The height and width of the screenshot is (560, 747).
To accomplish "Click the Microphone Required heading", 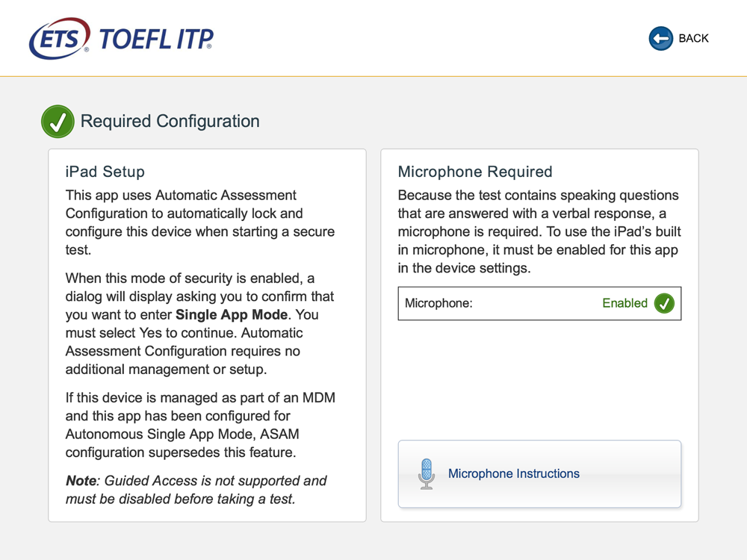I will click(475, 172).
